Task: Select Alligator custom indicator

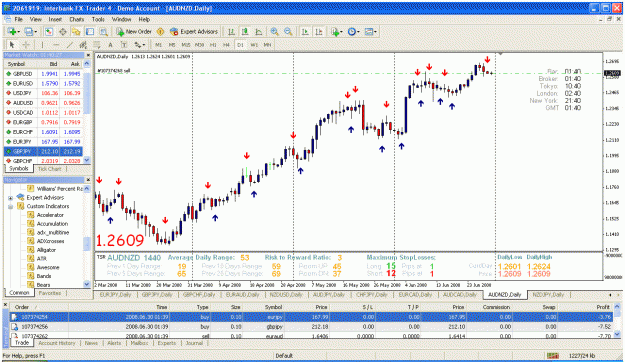Action: tap(46, 250)
